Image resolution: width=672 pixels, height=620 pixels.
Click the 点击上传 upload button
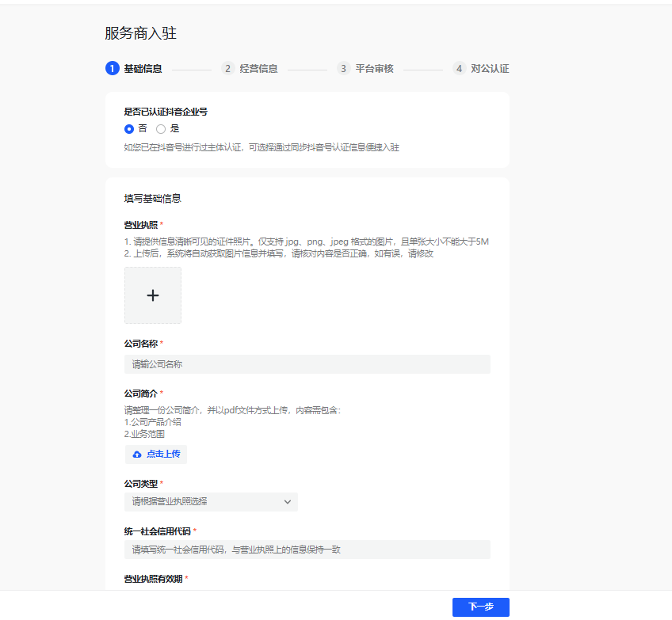[156, 455]
